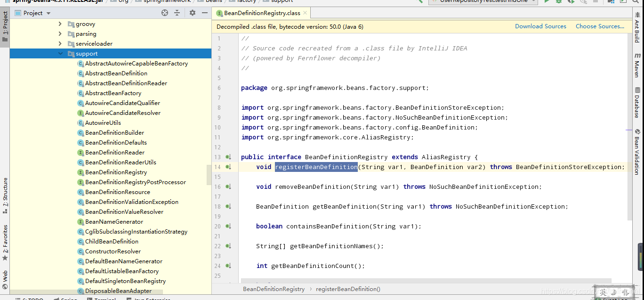The image size is (644, 300).
Task: Select ConstructorResolver in the tree
Action: pyautogui.click(x=113, y=251)
